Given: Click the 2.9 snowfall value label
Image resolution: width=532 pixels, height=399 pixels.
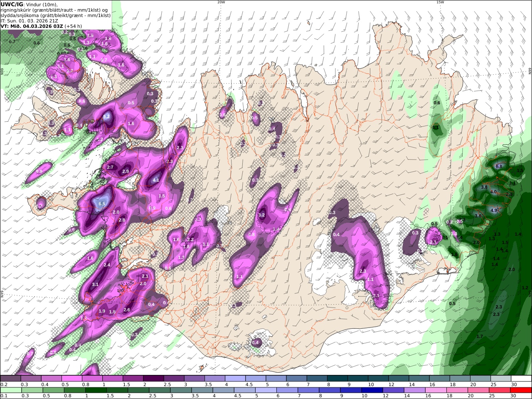Looking at the screenshot, I should [x=126, y=171].
